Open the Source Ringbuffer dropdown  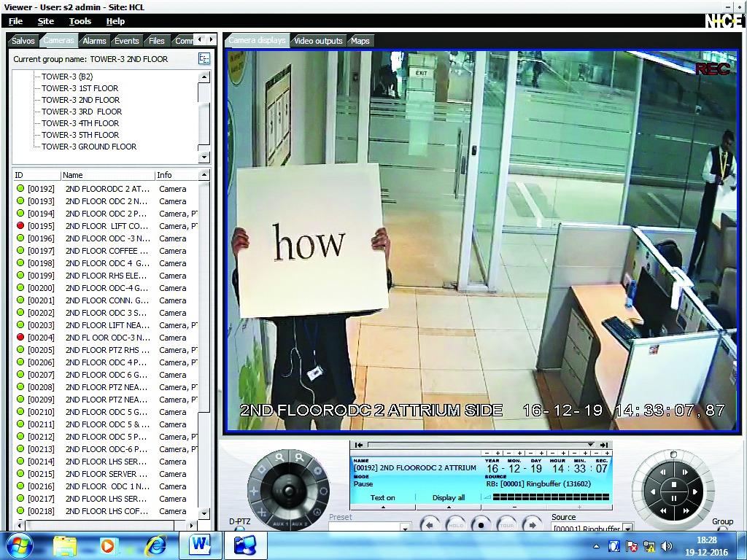tap(627, 528)
